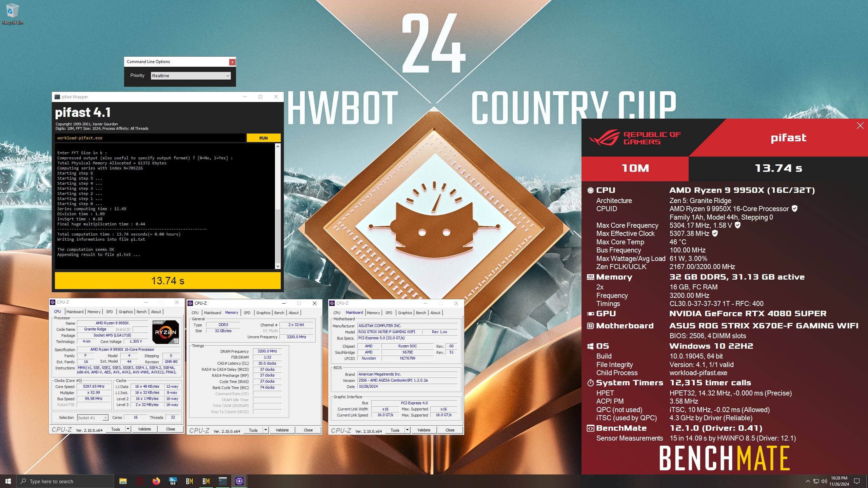Click the left BM BenchMate taskbar icon
This screenshot has width=868, height=488.
189,481
